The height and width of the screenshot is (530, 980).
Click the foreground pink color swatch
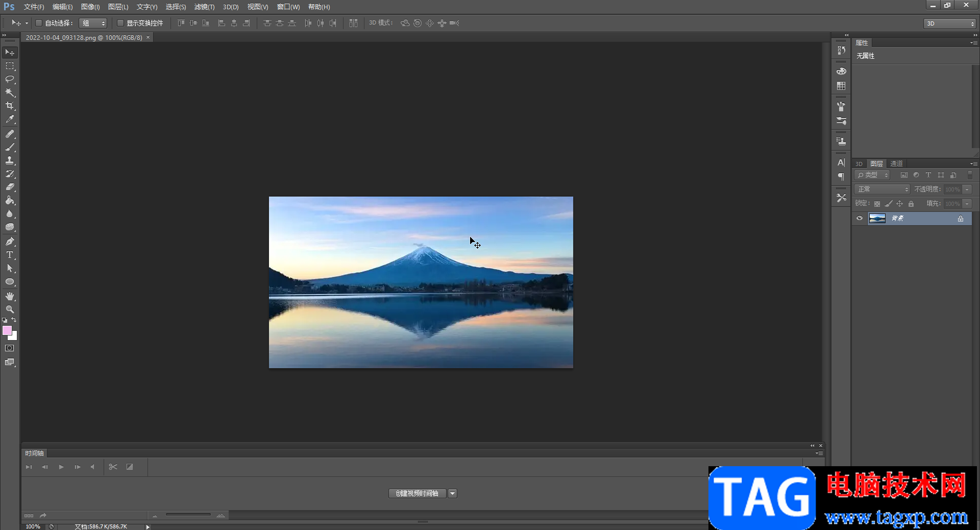coord(7,331)
